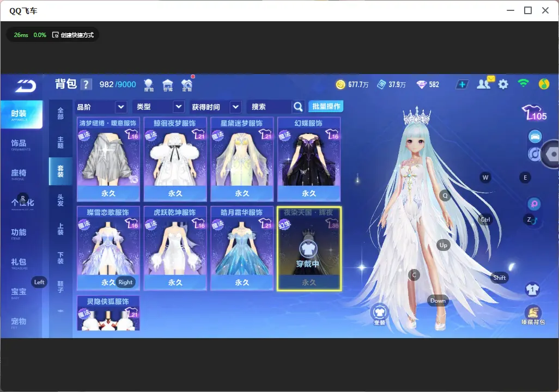The height and width of the screenshot is (392, 559).
Task: Click the 搜索 search input field
Action: [270, 107]
